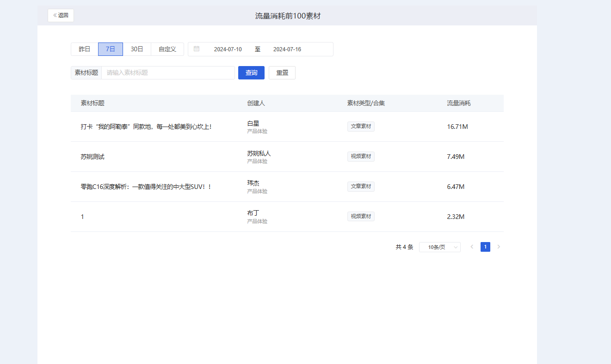Image resolution: width=611 pixels, height=364 pixels.
Task: Focus the 请输入素材标题 search input
Action: 168,73
